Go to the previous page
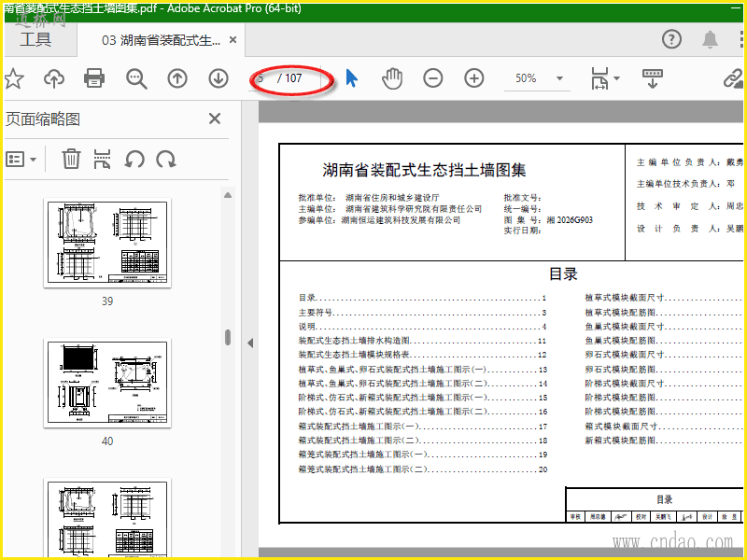 [x=177, y=78]
